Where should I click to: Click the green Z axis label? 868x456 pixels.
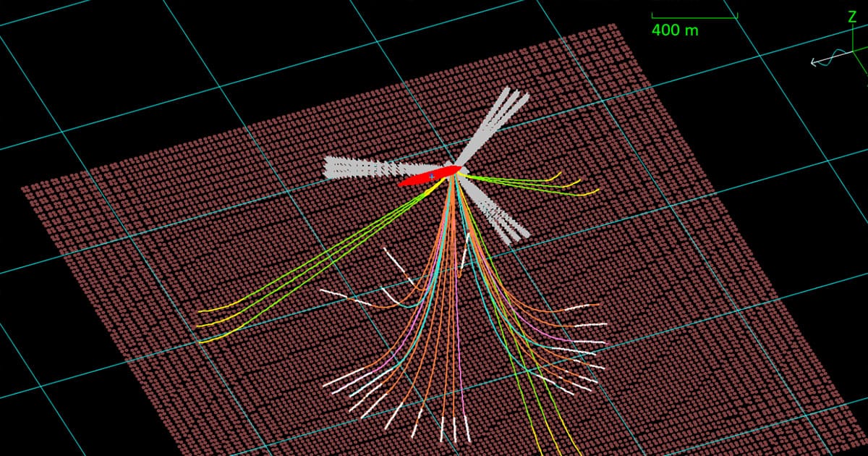[x=852, y=17]
